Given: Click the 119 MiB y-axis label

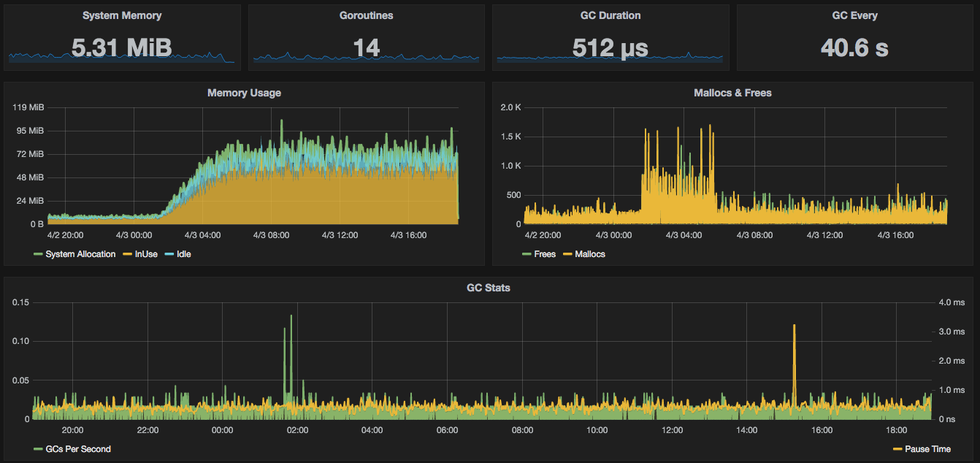Looking at the screenshot, I should [x=28, y=107].
